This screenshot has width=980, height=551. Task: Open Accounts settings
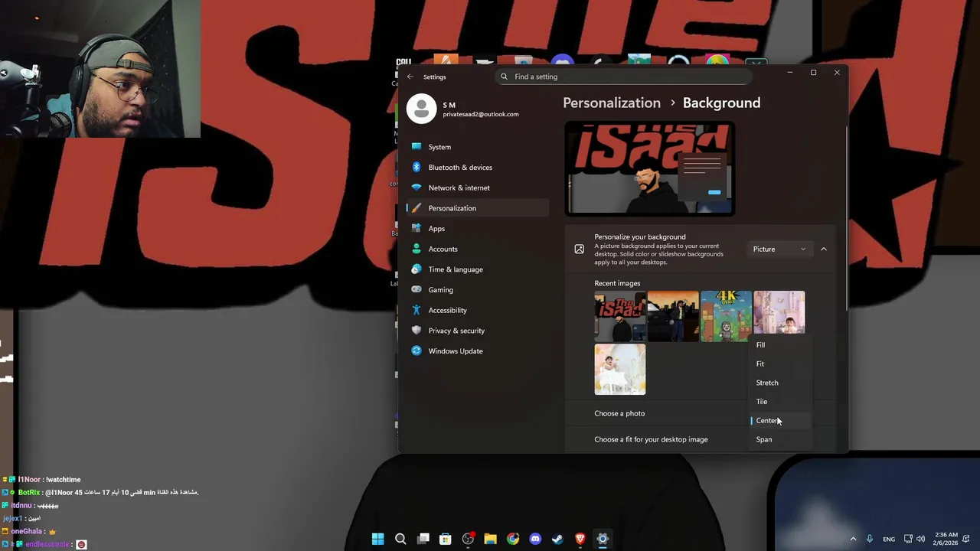(x=478, y=249)
